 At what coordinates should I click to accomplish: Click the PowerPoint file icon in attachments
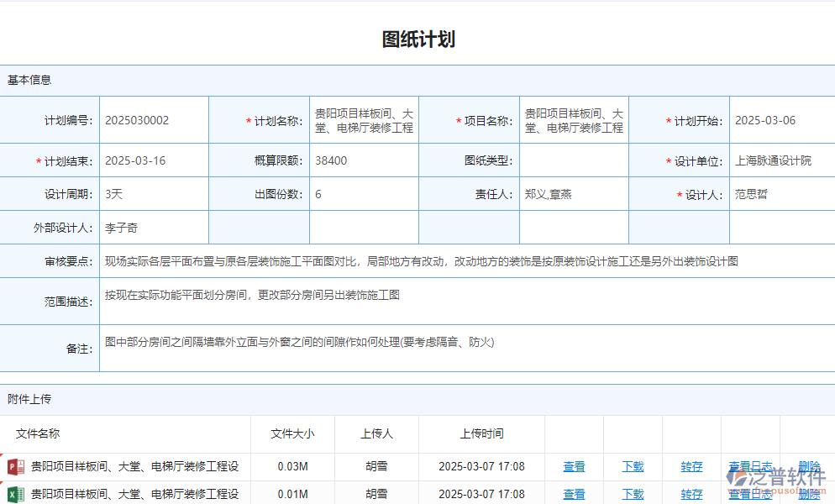[x=15, y=467]
